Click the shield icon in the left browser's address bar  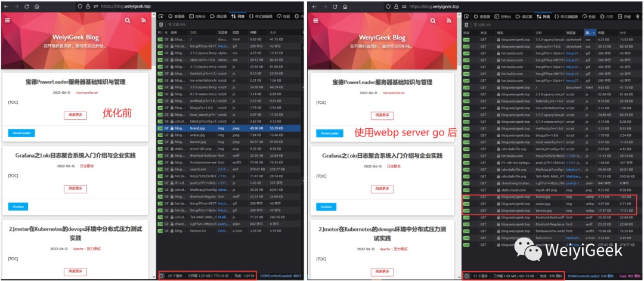(x=80, y=7)
